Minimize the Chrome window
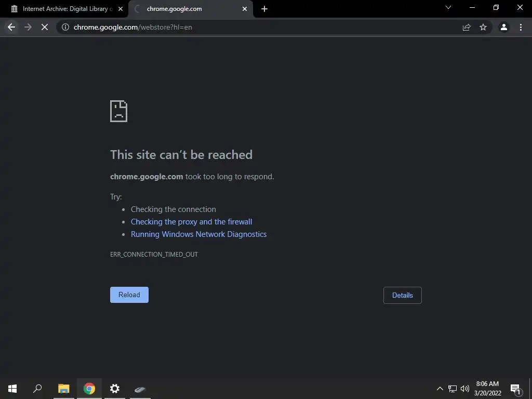The height and width of the screenshot is (399, 532). pos(472,7)
